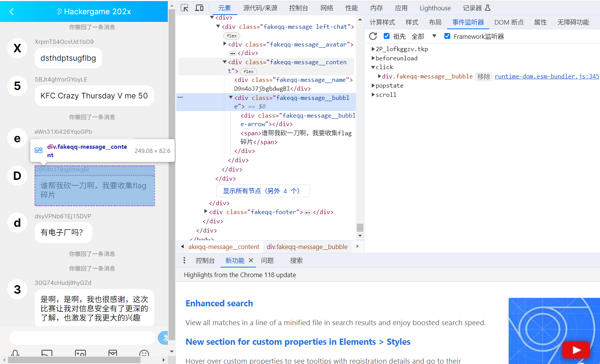Remove the click event listener
This screenshot has height=364, width=600.
[483, 76]
